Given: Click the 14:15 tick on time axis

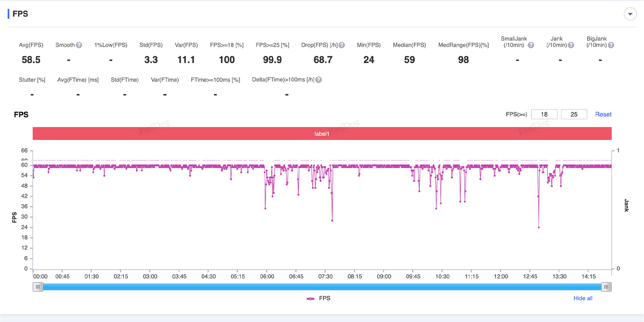Looking at the screenshot, I should pos(588,277).
